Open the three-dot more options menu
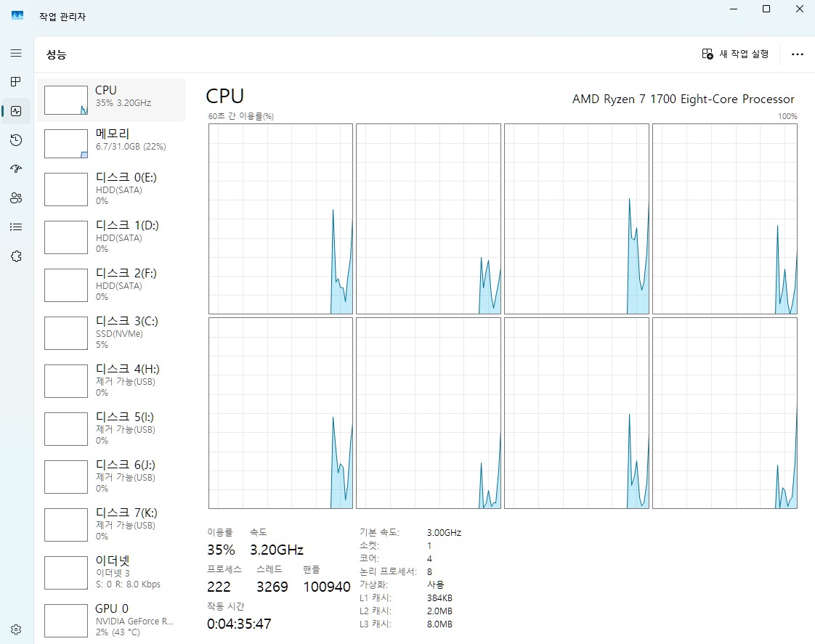 pos(798,54)
